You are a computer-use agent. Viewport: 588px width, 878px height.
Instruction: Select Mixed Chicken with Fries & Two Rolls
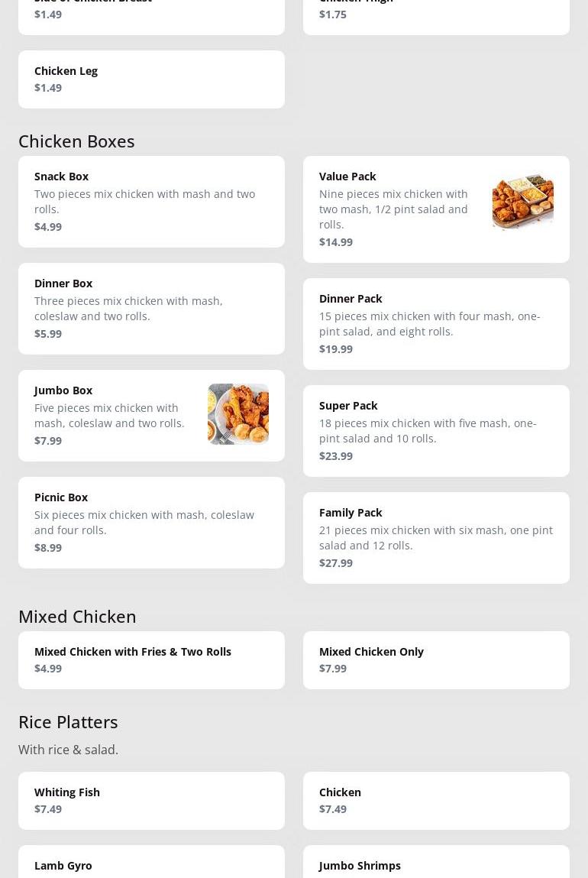pyautogui.click(x=151, y=660)
